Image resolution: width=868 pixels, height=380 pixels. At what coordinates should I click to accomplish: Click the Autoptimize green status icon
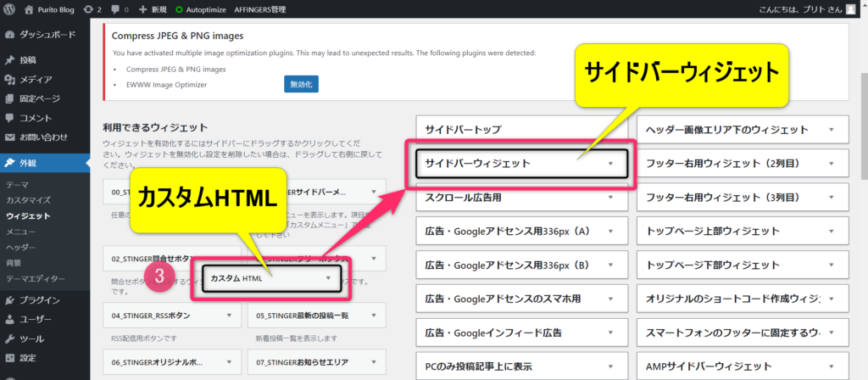click(179, 10)
